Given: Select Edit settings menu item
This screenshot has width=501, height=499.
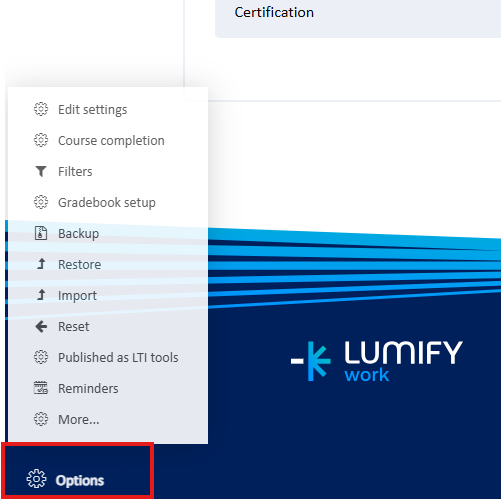Looking at the screenshot, I should click(93, 110).
